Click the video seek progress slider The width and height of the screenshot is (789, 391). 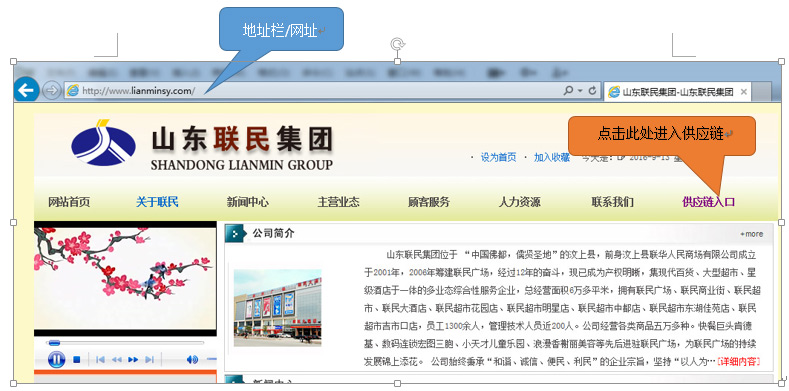pyautogui.click(x=125, y=343)
